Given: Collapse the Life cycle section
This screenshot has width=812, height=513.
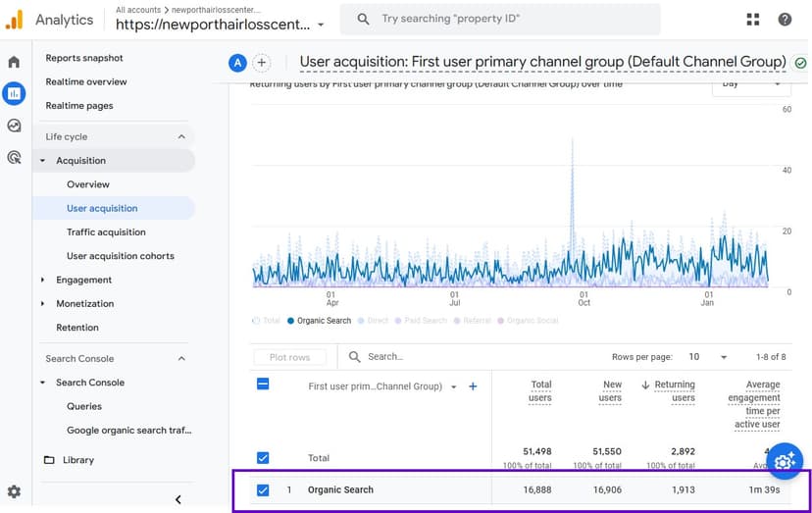Looking at the screenshot, I should coord(181,137).
